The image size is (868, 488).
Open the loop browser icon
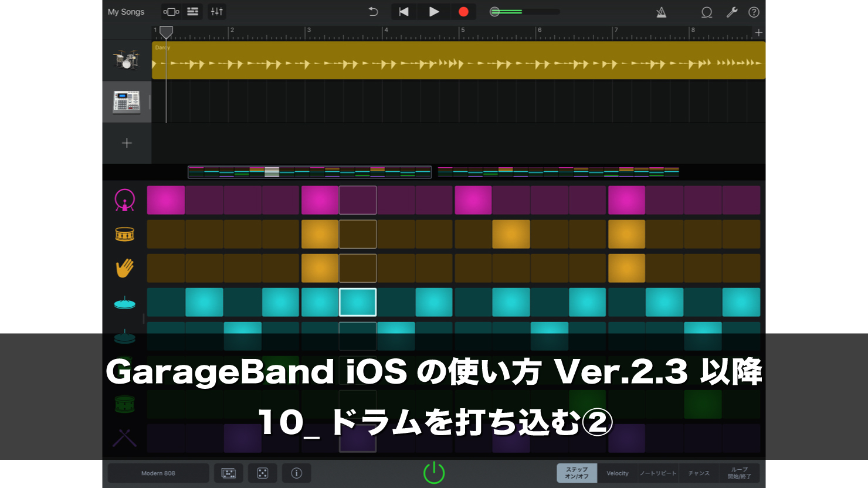point(707,12)
